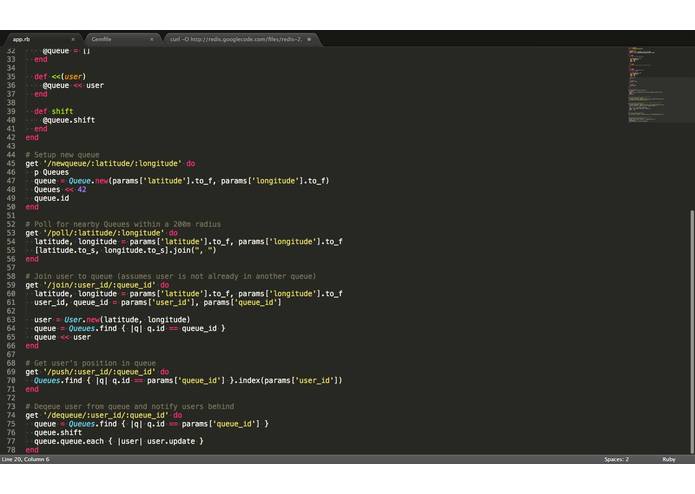Click 'queue.id' on line 49

pyautogui.click(x=51, y=198)
